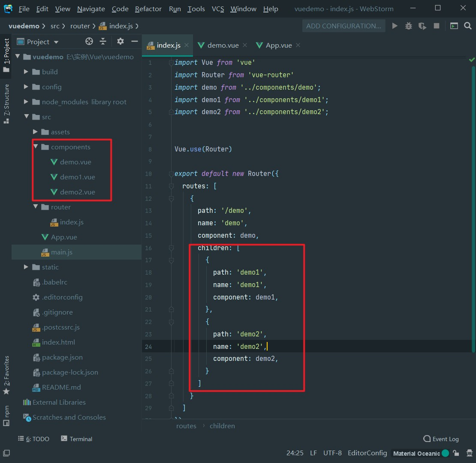Open Search Everywhere magnifier icon

point(468,26)
